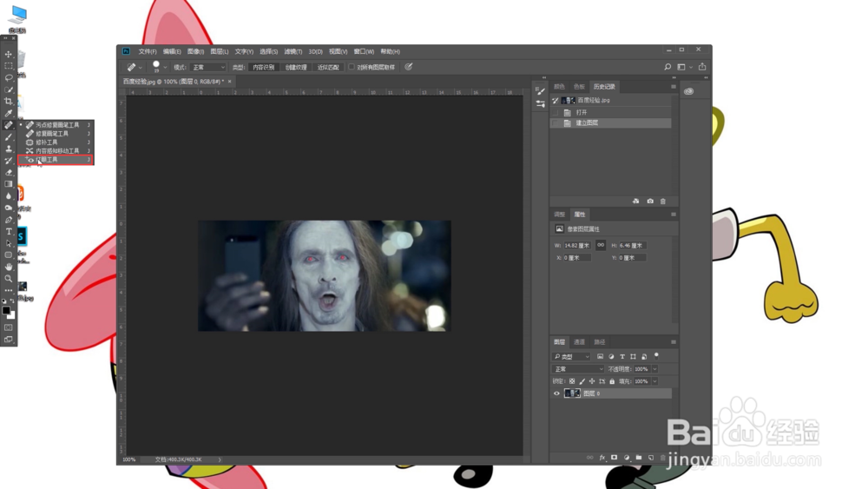The height and width of the screenshot is (489, 868).
Task: Toggle layer filtering switch
Action: click(x=656, y=355)
